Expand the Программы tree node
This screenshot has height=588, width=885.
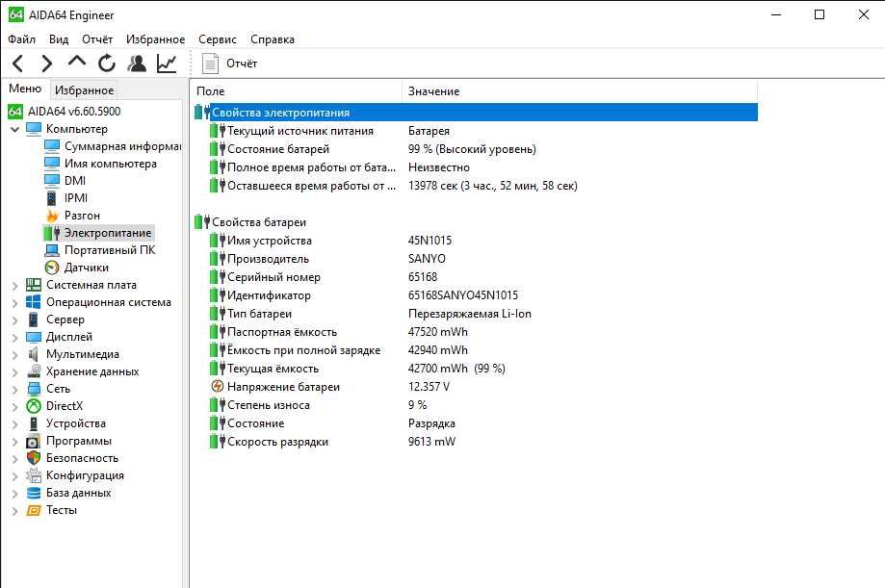[x=15, y=442]
